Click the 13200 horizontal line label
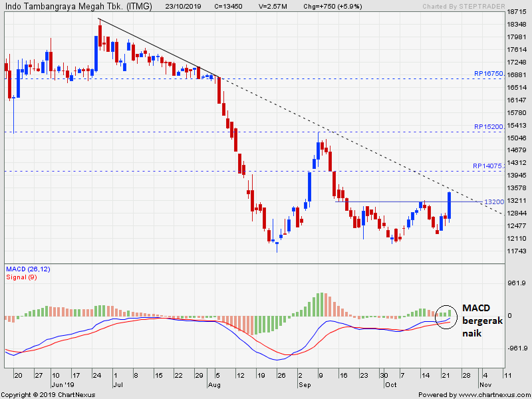Viewport: 532px width, 399px height. tap(493, 201)
